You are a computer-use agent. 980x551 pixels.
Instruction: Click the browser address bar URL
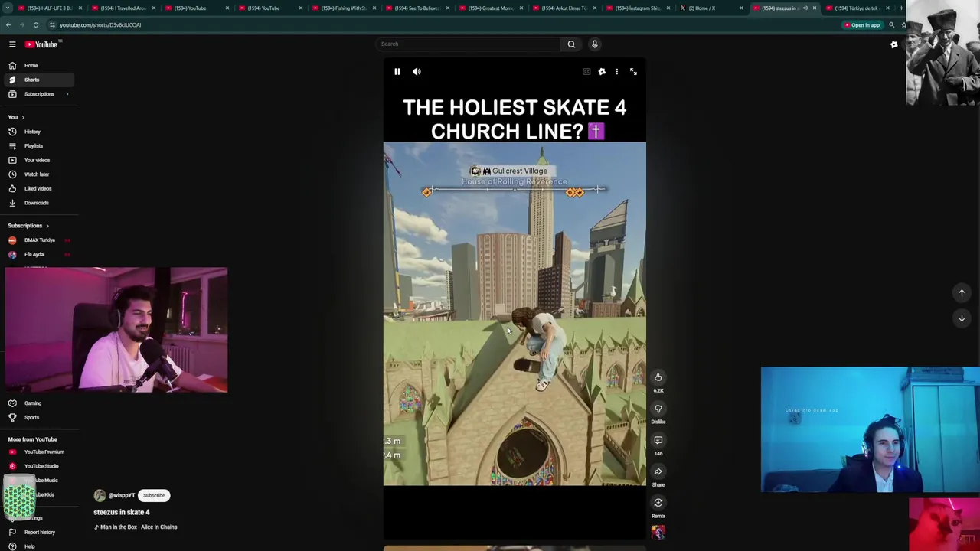[x=100, y=24]
